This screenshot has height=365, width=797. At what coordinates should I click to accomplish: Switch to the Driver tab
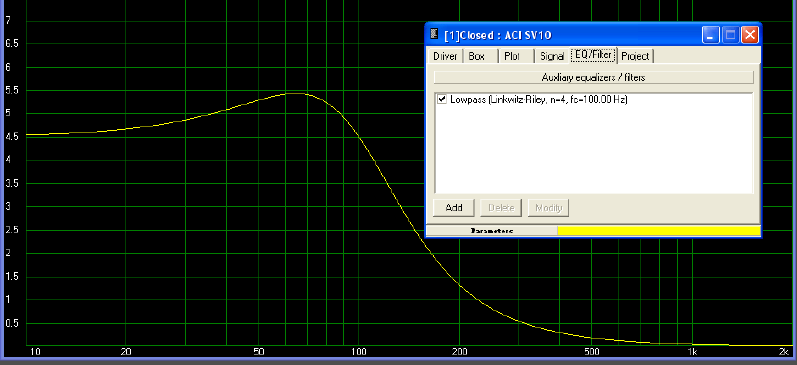pos(445,56)
